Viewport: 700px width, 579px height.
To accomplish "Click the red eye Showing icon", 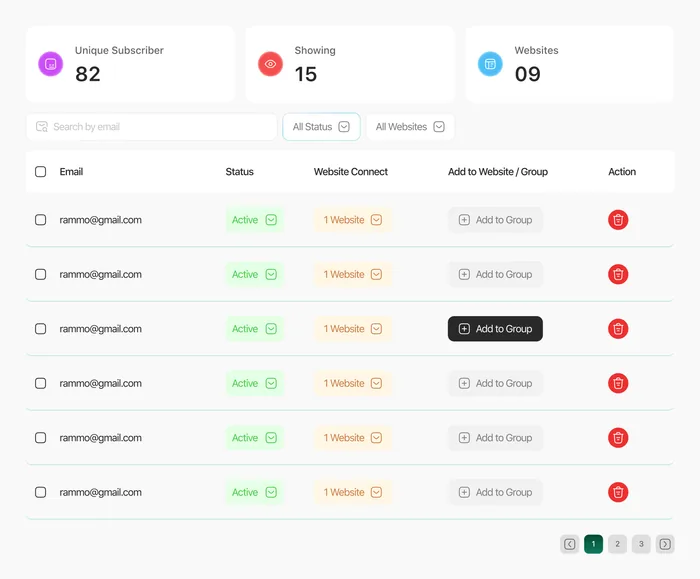I will 270,64.
